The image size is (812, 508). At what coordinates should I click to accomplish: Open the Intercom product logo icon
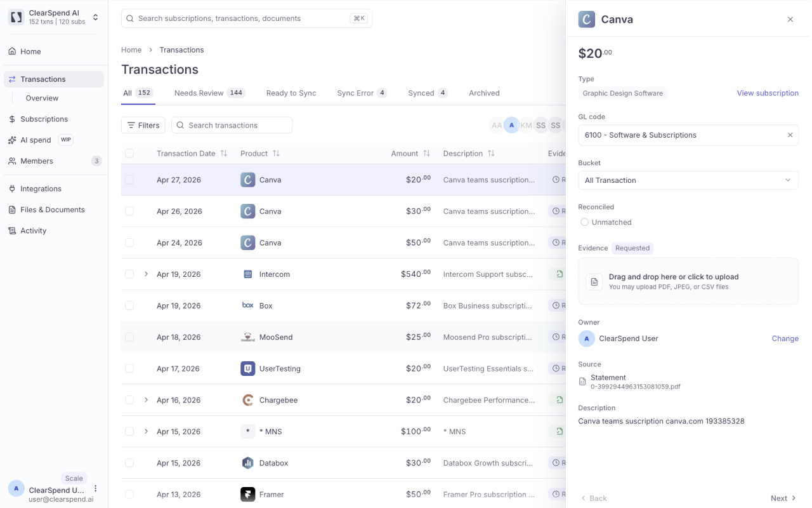point(248,274)
